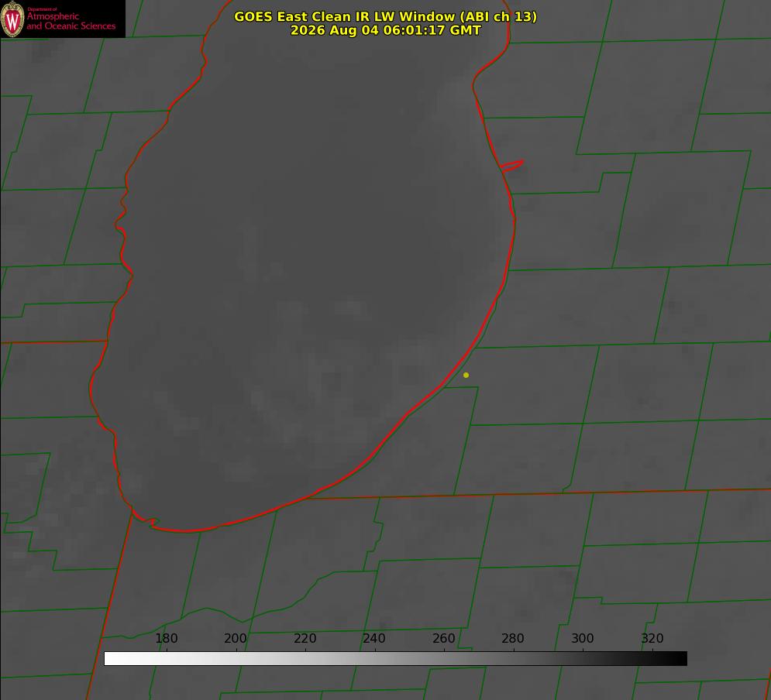The width and height of the screenshot is (771, 700).
Task: Select the 300 tick label
Action: [583, 638]
